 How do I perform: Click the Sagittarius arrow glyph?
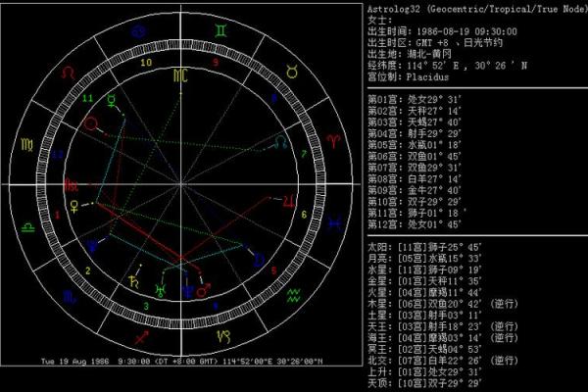click(142, 335)
